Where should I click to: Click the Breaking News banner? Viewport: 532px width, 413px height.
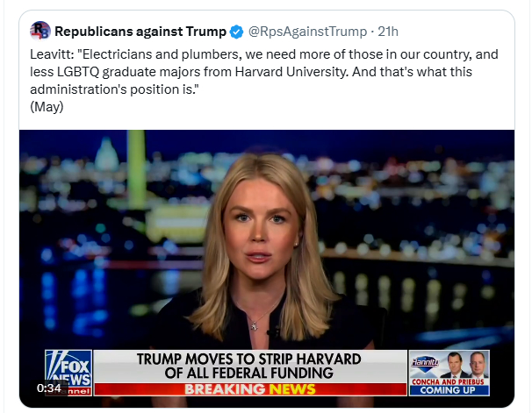tap(250, 388)
